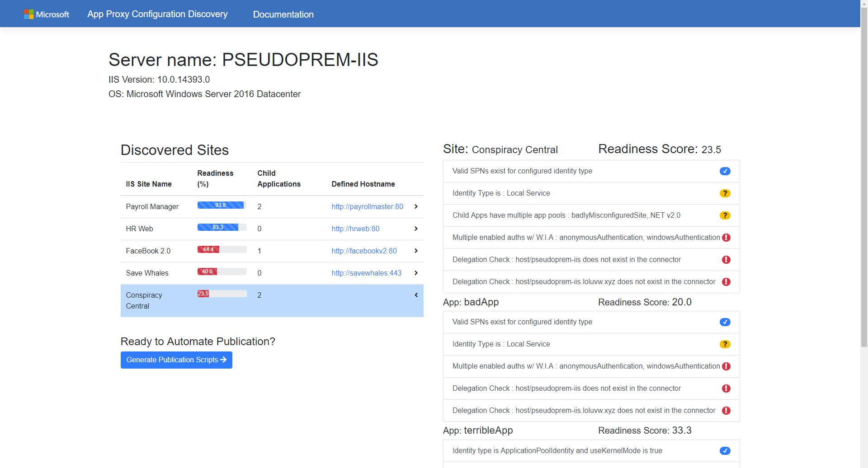868x468 pixels.
Task: Click HR Web 83.3 readiness bar
Action: 222,227
